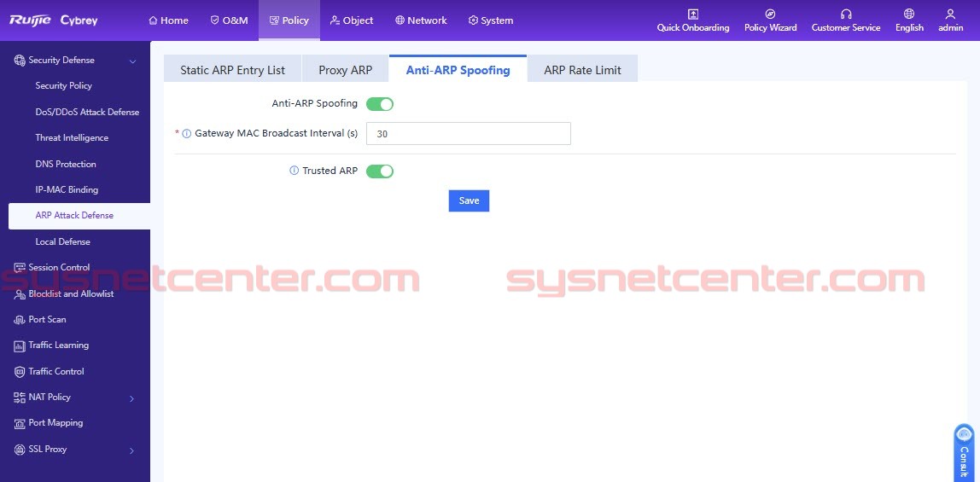Screen dimensions: 980x482
Task: Collapse the Security Defense section chevron
Action: (131, 61)
